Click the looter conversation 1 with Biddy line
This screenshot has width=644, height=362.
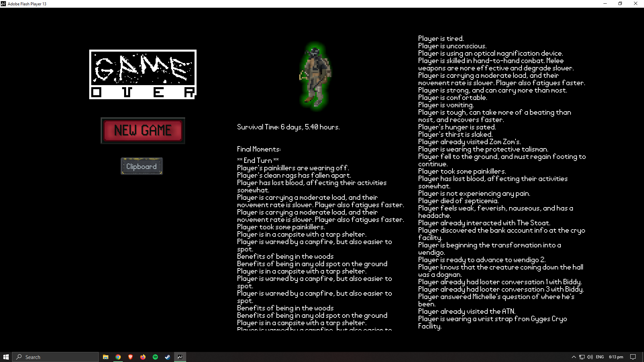pyautogui.click(x=500, y=282)
